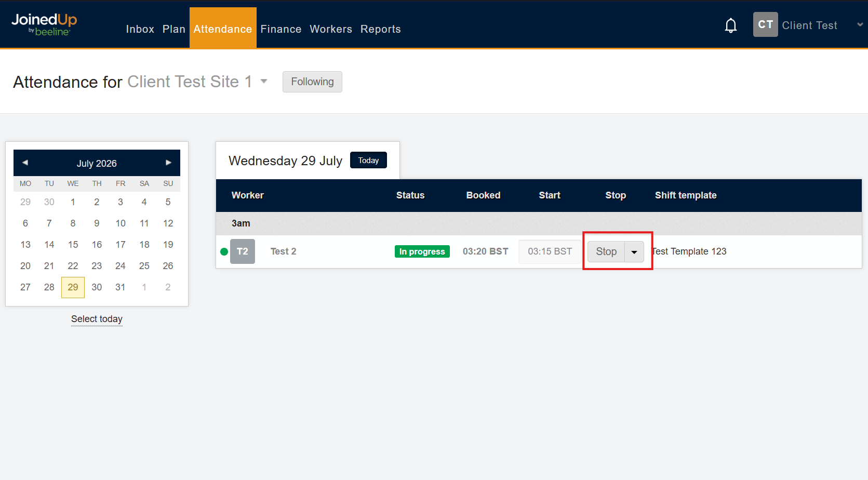Click the Shift template column header
Viewport: 868px width, 480px height.
click(x=686, y=195)
